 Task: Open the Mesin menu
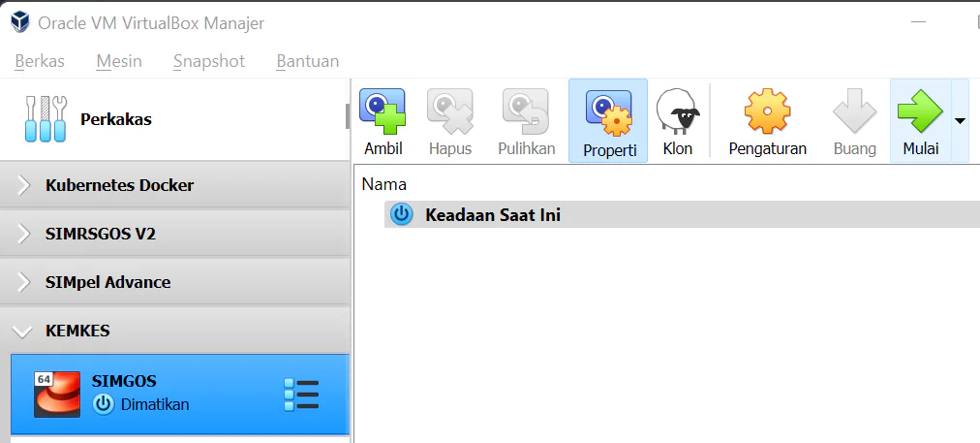tap(119, 61)
